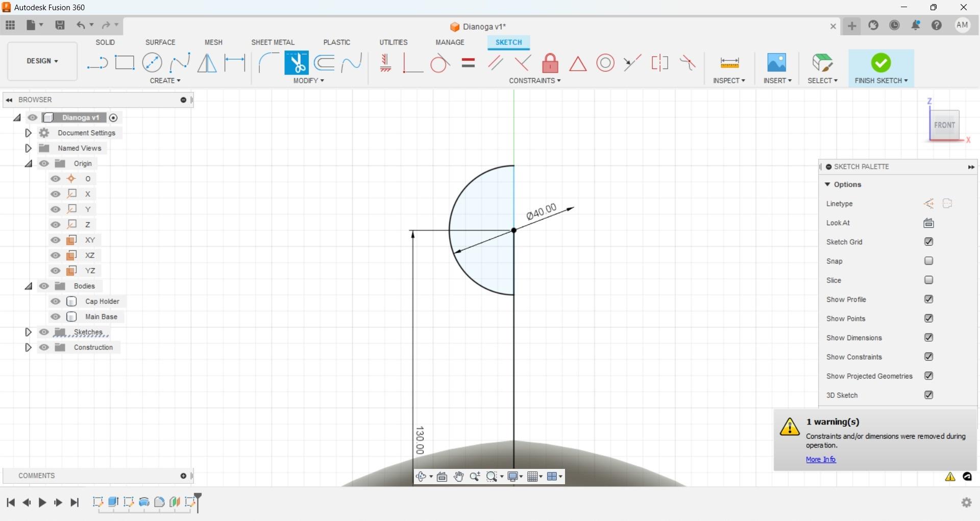
Task: Click the Look At button in palette
Action: click(x=929, y=223)
